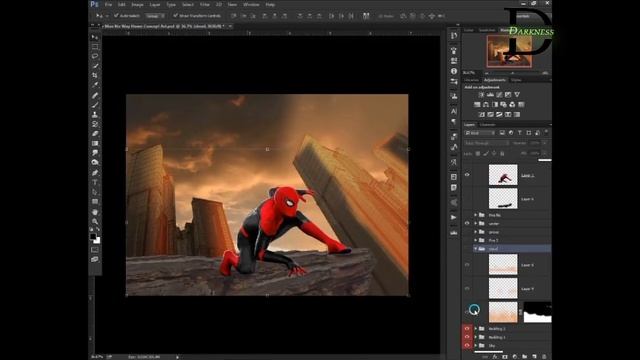The image size is (640, 360).
Task: Expand the Building 1 group
Action: click(x=476, y=337)
